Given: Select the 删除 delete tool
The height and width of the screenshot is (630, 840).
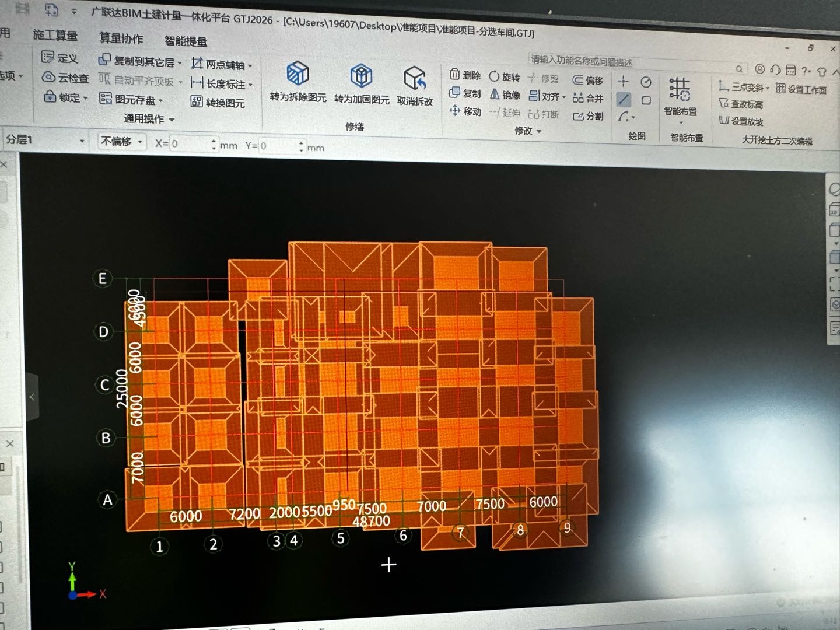Looking at the screenshot, I should coord(465,75).
